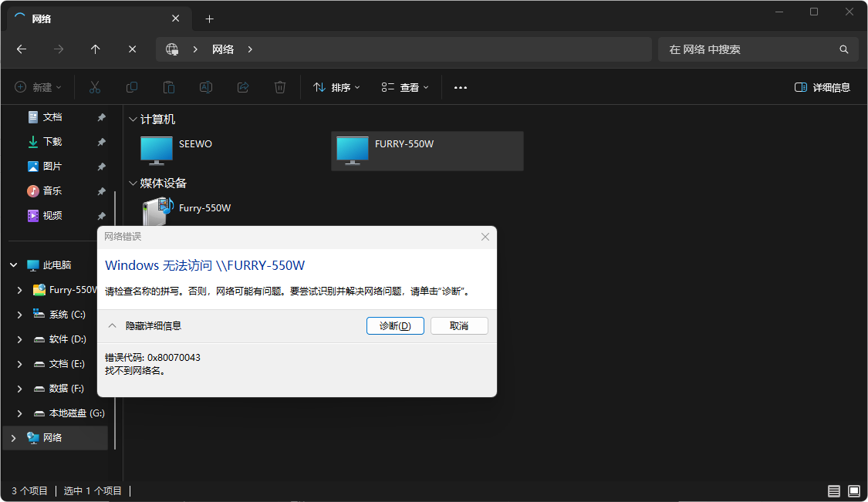Click the Copy toolbar icon
Viewport: 868px width, 502px height.
click(132, 87)
